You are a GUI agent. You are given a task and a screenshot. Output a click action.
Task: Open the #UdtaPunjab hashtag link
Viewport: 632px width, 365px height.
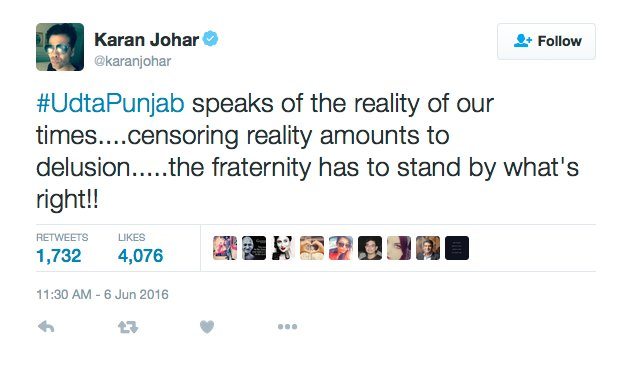pyautogui.click(x=110, y=104)
